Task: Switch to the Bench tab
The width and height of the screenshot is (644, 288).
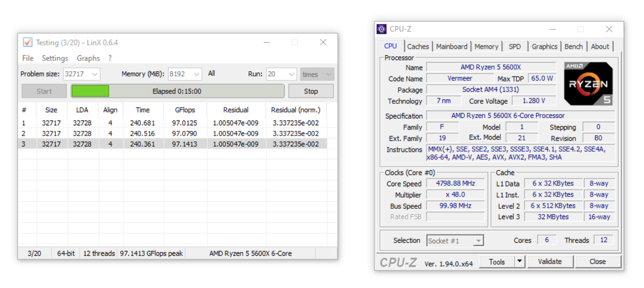Action: click(x=574, y=47)
